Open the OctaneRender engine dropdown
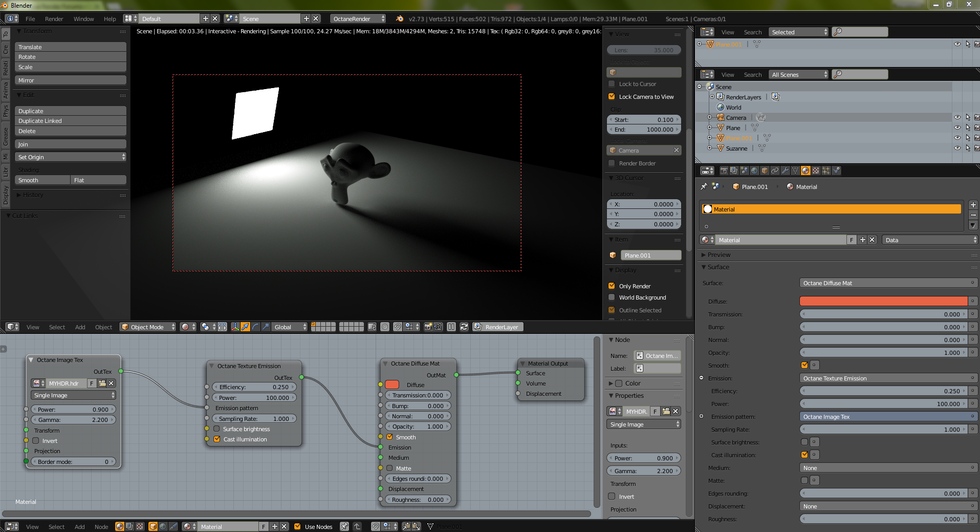 pos(358,18)
